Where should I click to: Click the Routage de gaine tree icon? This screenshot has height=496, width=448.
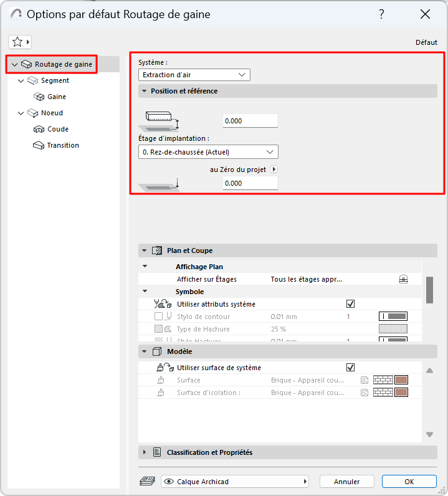26,64
